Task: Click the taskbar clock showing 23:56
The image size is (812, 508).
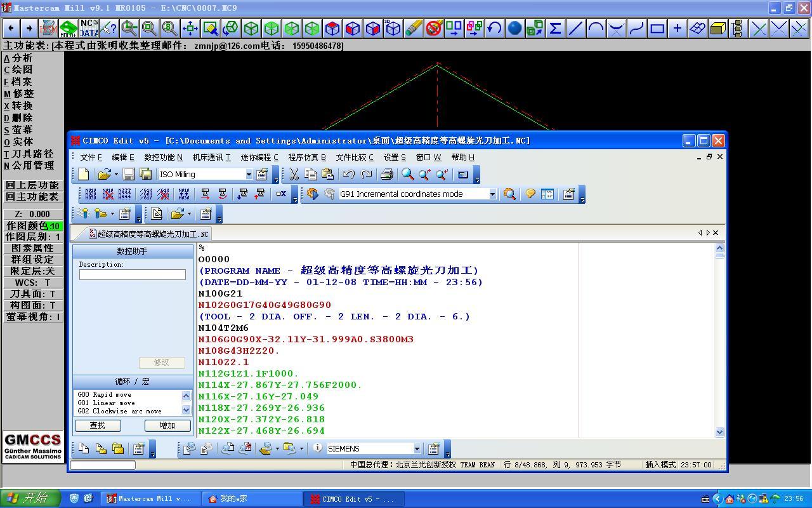Action: click(794, 498)
